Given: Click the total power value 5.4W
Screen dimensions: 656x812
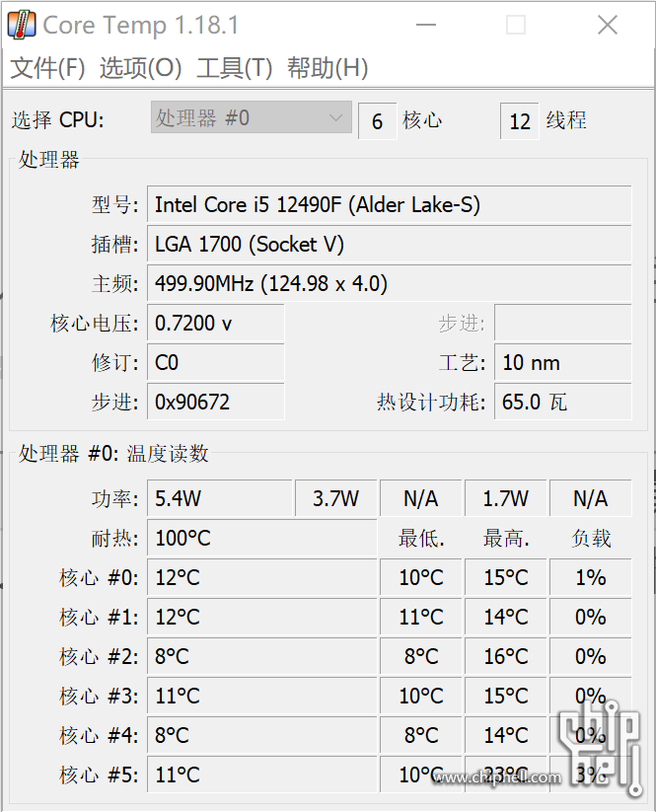Looking at the screenshot, I should [220, 498].
